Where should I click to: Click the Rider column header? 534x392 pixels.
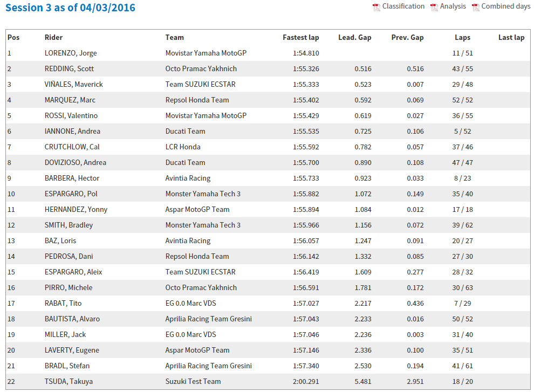tap(53, 37)
